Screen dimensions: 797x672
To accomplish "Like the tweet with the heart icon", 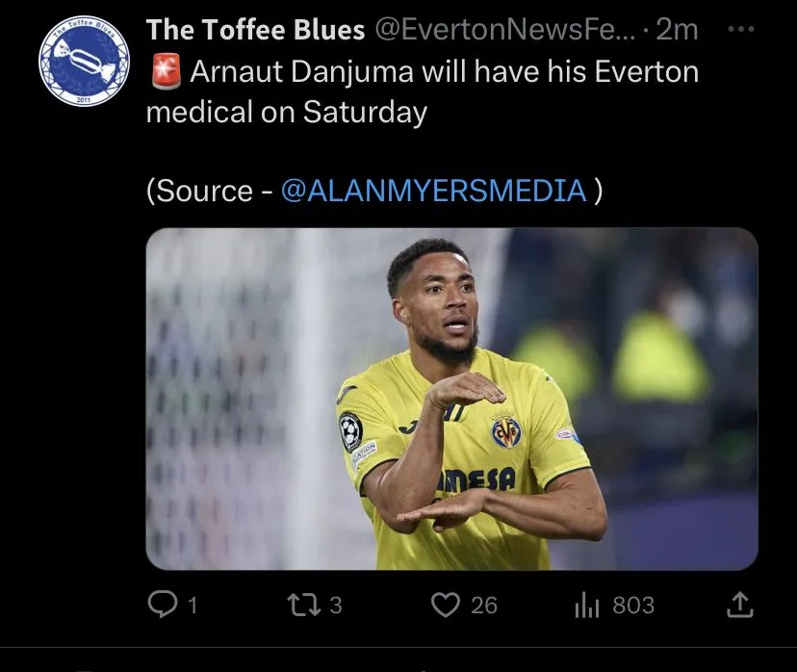I will 445,605.
